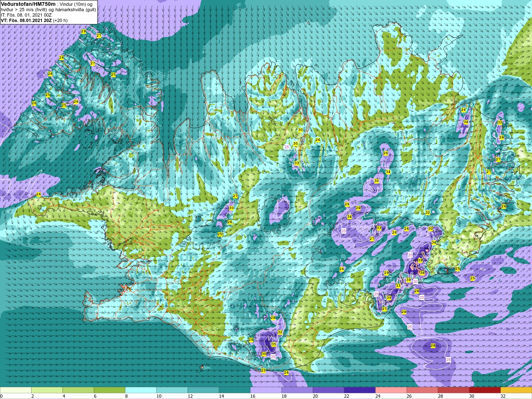Select the olive green 6–8 legend swatch
532x399 pixels.
pyautogui.click(x=110, y=390)
